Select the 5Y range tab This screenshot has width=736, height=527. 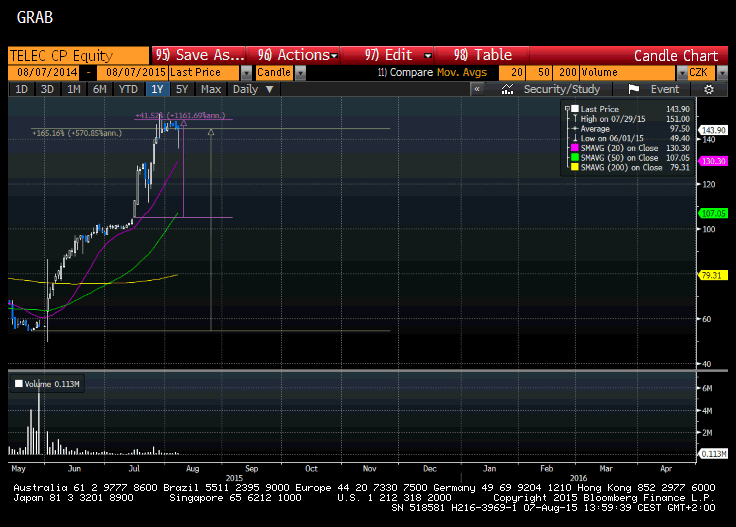pyautogui.click(x=182, y=89)
